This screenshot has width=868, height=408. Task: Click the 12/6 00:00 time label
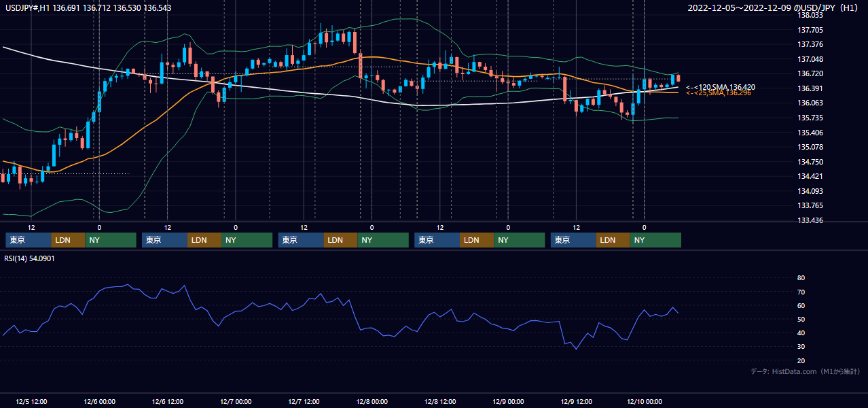[99, 402]
